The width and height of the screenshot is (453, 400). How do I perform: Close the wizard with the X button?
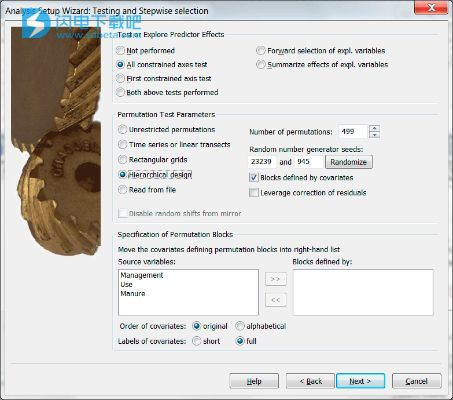pyautogui.click(x=431, y=7)
